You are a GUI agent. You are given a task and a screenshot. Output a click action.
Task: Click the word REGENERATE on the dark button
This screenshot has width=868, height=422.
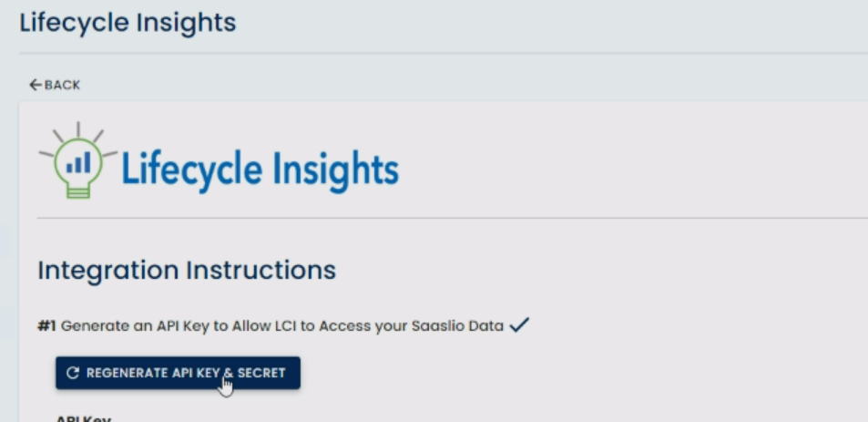coord(128,373)
